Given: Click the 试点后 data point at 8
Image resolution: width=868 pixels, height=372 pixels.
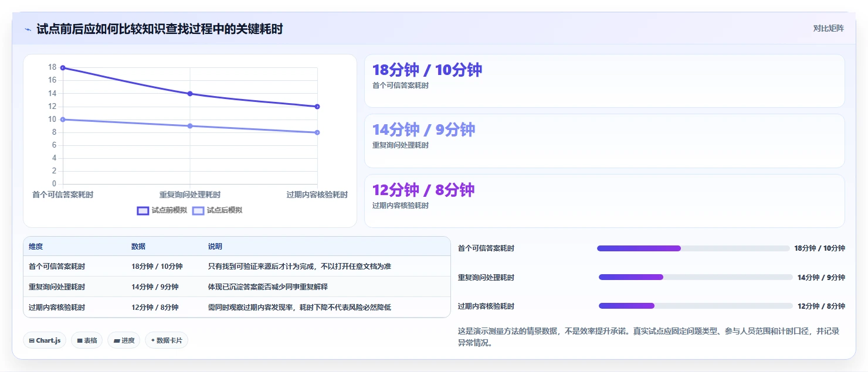Looking at the screenshot, I should click(317, 132).
